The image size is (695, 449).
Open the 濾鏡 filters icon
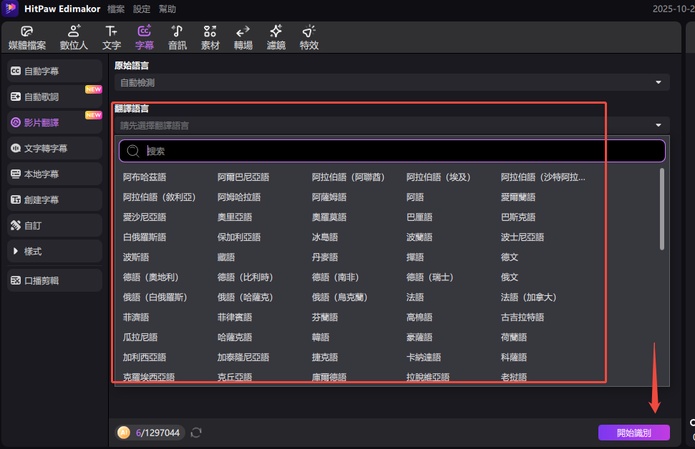276,37
